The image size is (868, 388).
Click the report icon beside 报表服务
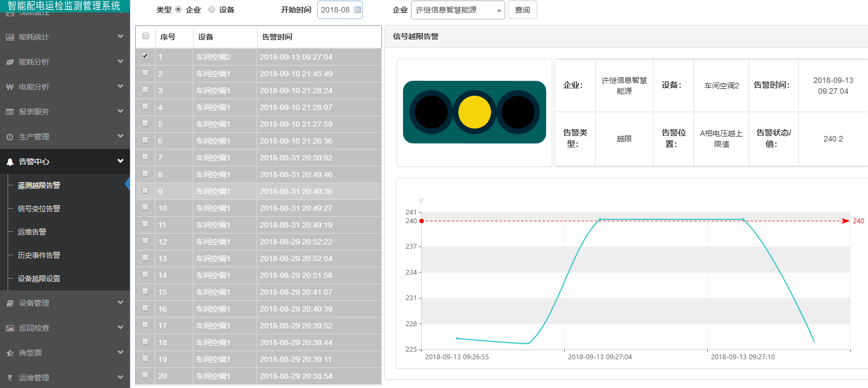click(x=10, y=112)
